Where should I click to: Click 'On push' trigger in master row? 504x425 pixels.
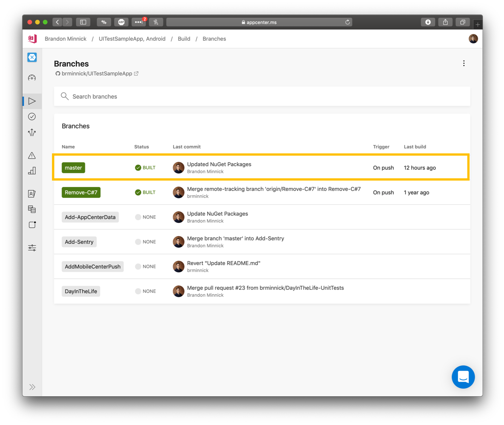pyautogui.click(x=384, y=168)
